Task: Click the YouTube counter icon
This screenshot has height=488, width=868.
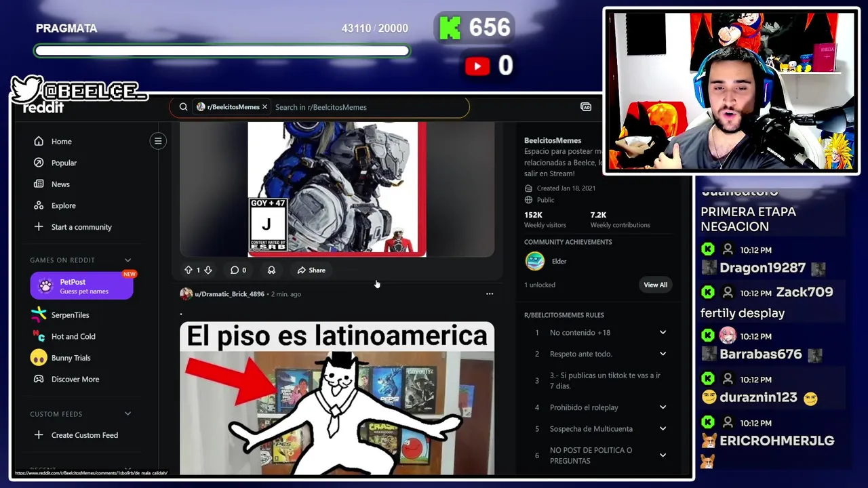Action: coord(477,66)
